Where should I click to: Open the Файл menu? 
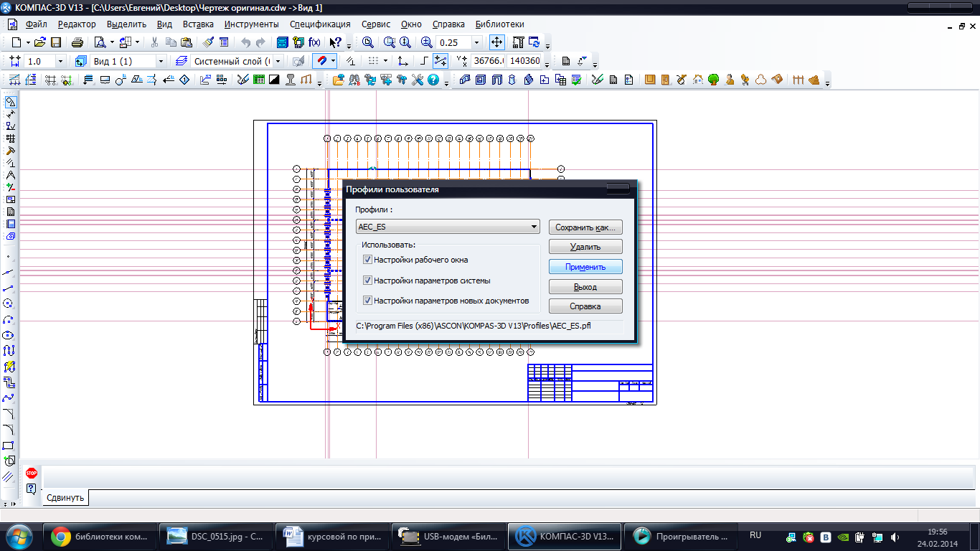pyautogui.click(x=36, y=24)
